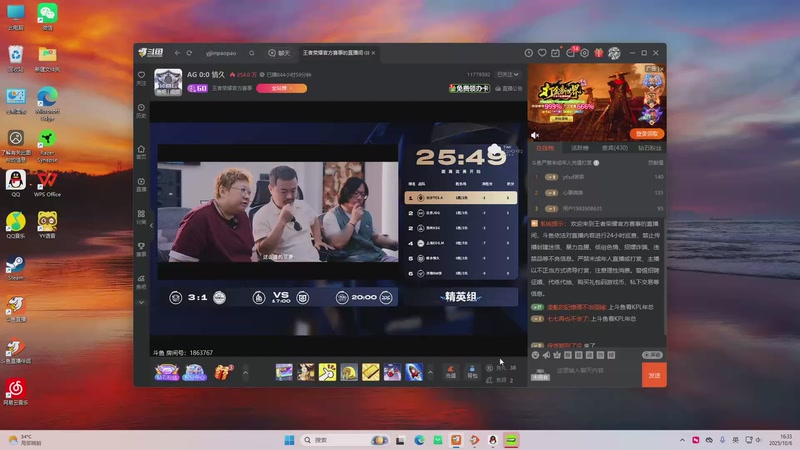Open Steam desktop shortcut

point(15,268)
